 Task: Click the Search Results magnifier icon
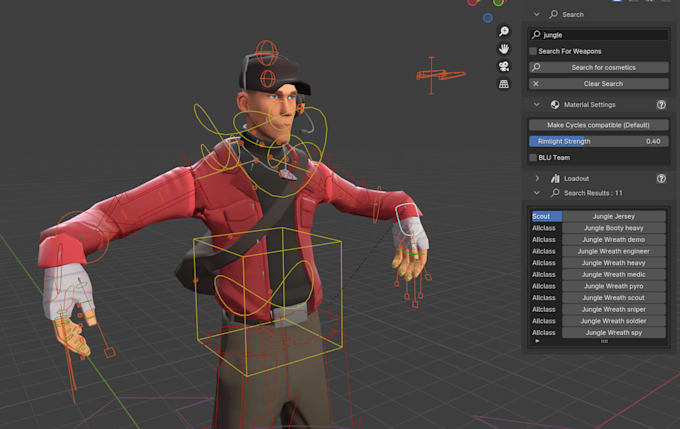point(555,193)
